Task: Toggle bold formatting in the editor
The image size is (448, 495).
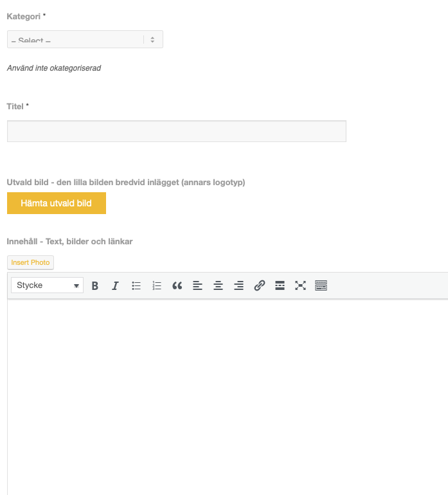Action: 95,285
